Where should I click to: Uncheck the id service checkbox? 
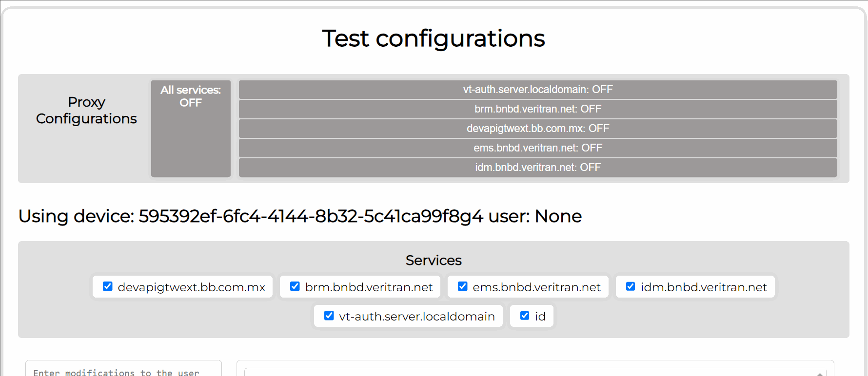[x=525, y=316]
